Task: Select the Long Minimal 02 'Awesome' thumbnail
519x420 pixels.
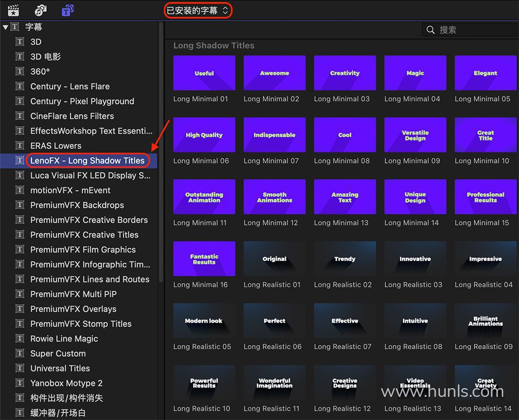Action: [x=274, y=73]
